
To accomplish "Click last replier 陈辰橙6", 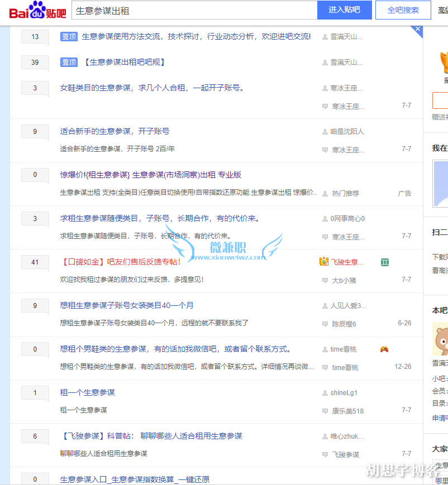I will (x=344, y=324).
